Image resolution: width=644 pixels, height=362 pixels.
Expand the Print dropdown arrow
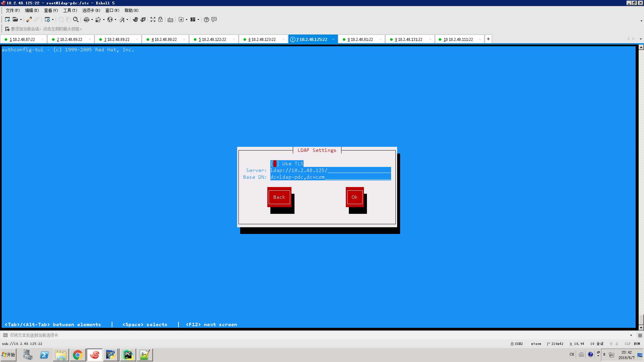coord(92,20)
